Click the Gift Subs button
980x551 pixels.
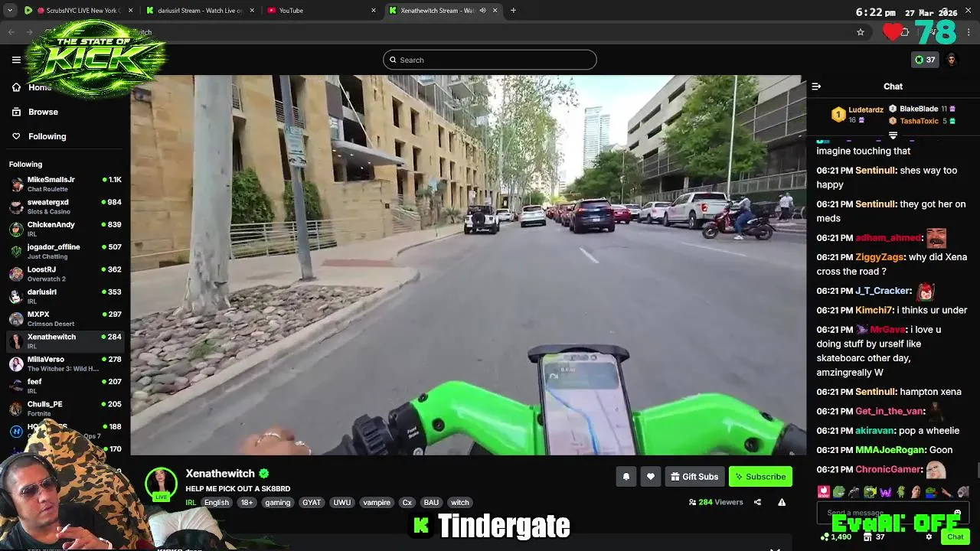694,477
